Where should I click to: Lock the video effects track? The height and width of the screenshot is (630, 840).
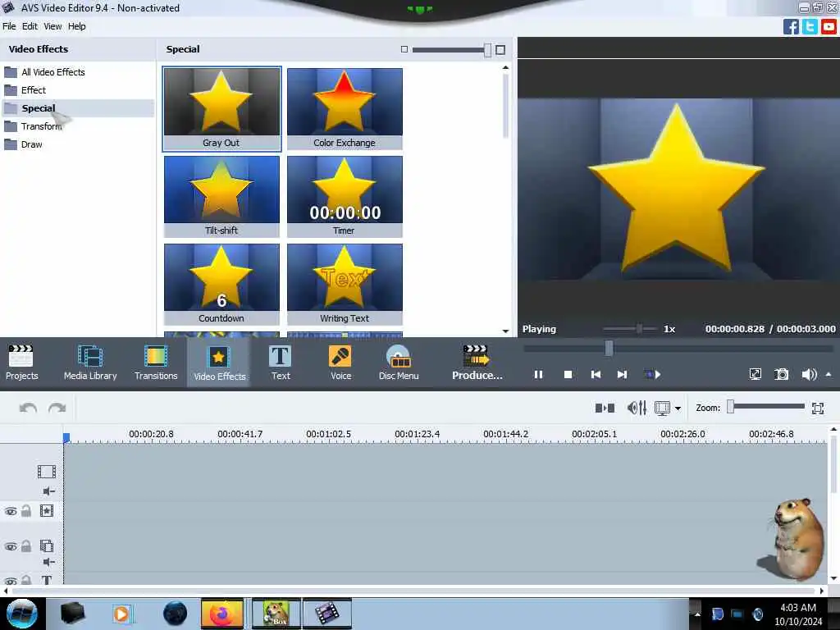[x=26, y=511]
